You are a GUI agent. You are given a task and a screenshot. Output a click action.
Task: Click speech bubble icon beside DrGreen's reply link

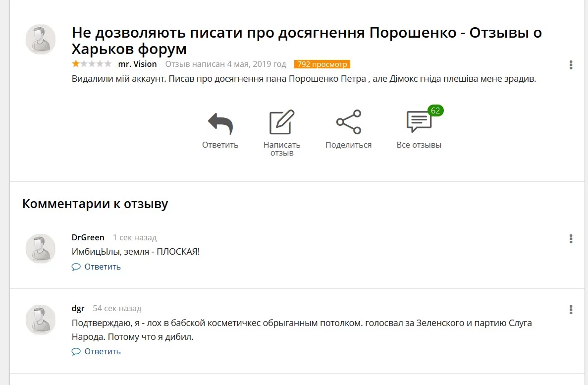(x=76, y=267)
